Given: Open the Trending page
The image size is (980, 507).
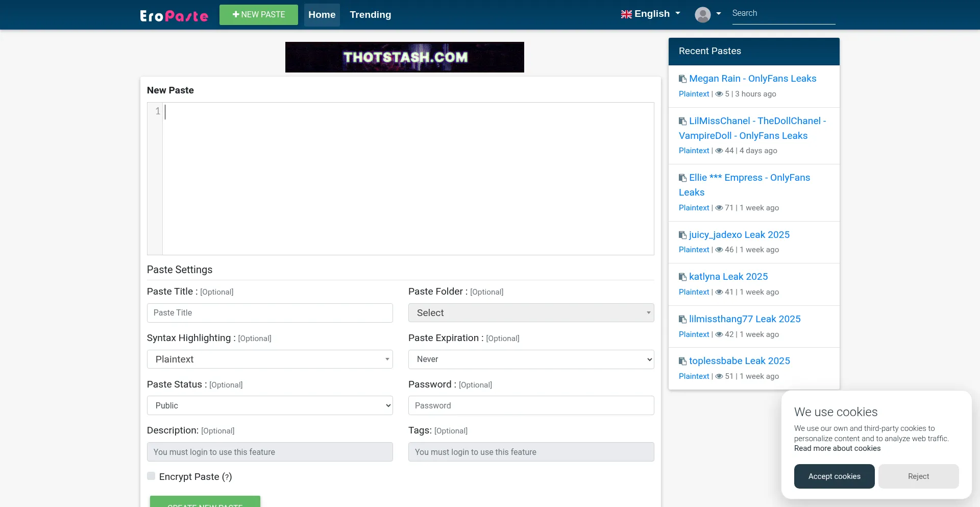Looking at the screenshot, I should [x=370, y=15].
